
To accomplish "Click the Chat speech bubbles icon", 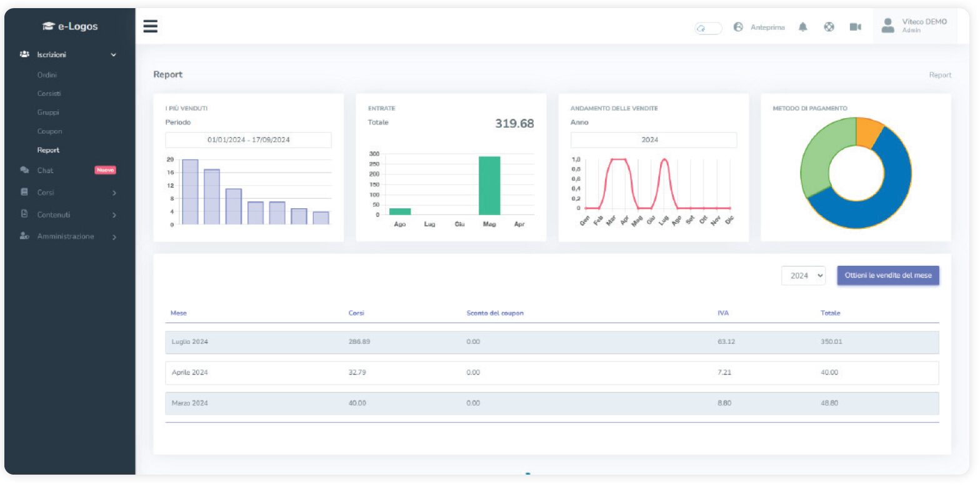I will coord(24,170).
